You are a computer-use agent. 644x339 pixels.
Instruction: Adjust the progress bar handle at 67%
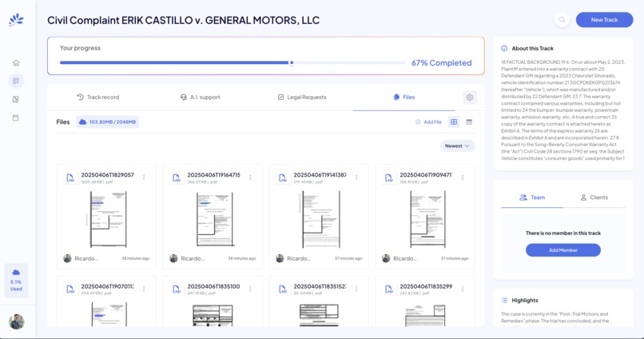[x=292, y=63]
